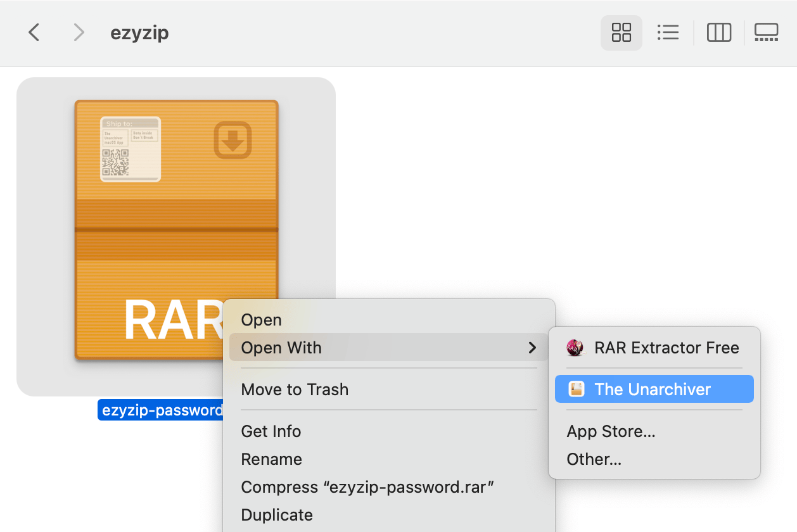Switch to icon view mode
797x532 pixels.
622,32
